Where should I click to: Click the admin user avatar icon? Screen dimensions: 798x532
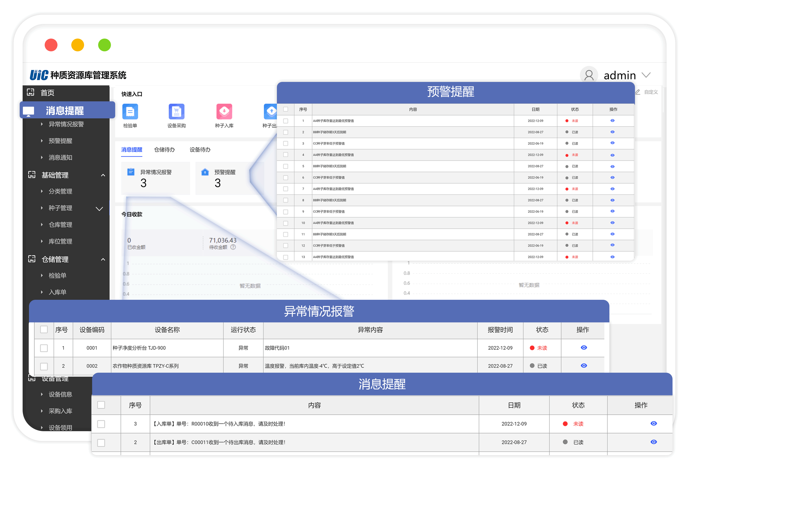tap(589, 75)
